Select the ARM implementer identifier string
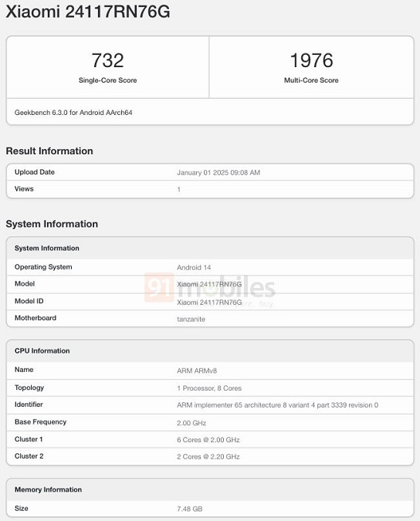 pyautogui.click(x=277, y=405)
